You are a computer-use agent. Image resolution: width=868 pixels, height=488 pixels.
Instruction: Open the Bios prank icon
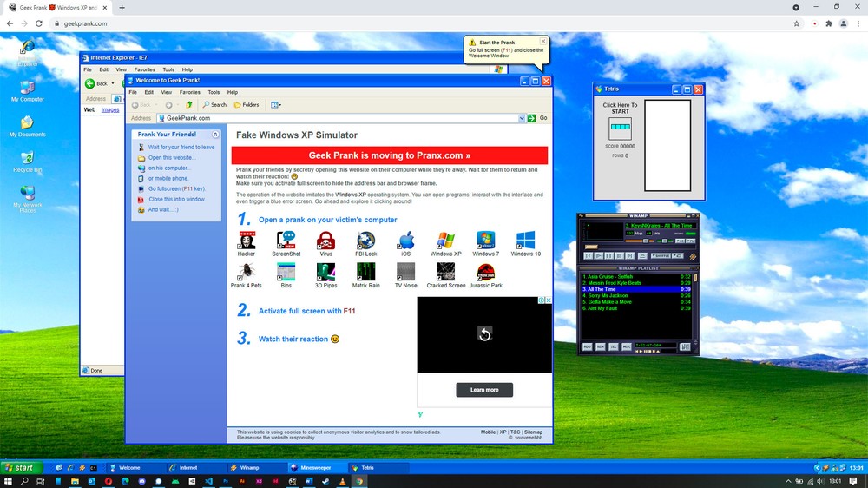(x=286, y=276)
